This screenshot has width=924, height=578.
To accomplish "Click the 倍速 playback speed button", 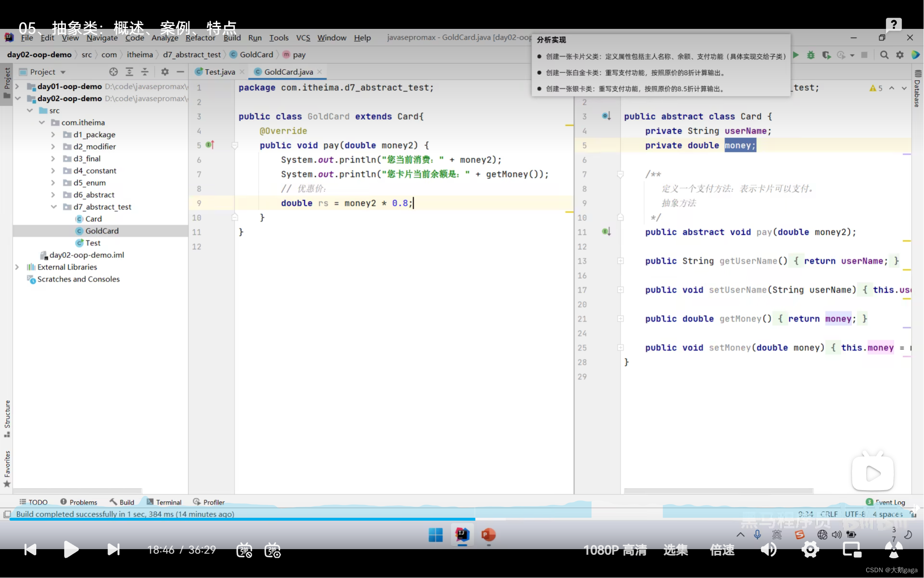I will (x=722, y=550).
